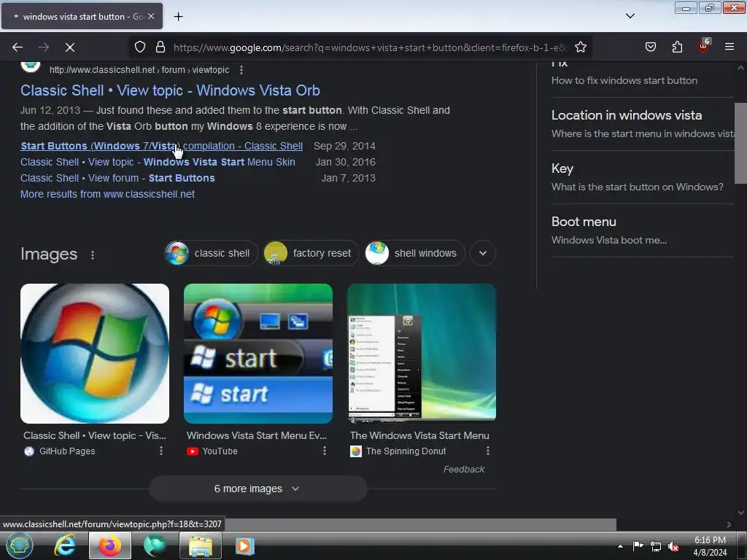This screenshot has height=560, width=747.
Task: Open options for GitHub Pages image
Action: click(x=161, y=451)
